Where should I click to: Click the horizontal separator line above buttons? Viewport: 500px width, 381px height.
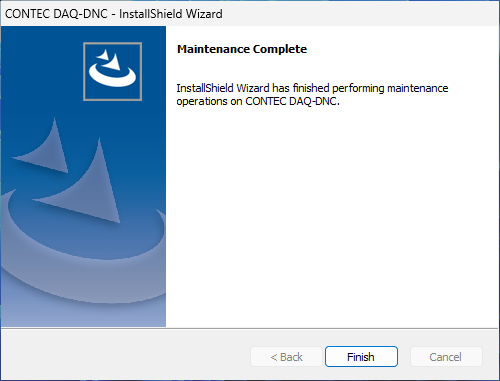tap(249, 328)
